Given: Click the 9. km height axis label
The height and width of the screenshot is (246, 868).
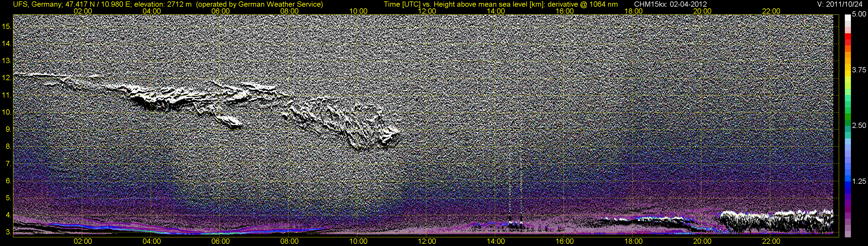Looking at the screenshot, I should 9,129.
